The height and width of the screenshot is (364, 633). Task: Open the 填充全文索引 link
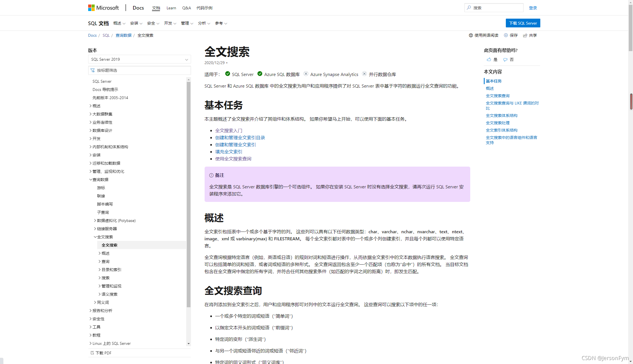(229, 152)
